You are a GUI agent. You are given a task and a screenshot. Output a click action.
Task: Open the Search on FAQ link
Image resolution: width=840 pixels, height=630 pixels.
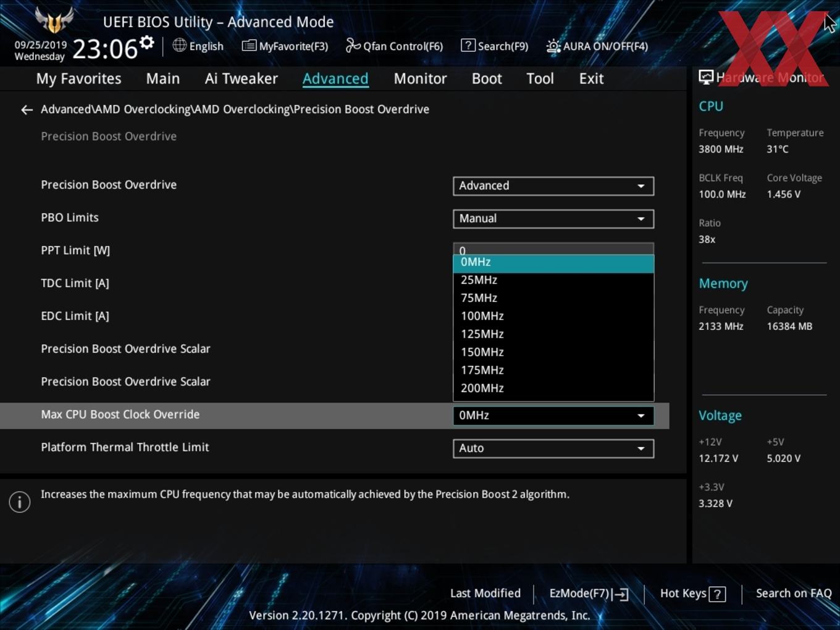click(794, 594)
